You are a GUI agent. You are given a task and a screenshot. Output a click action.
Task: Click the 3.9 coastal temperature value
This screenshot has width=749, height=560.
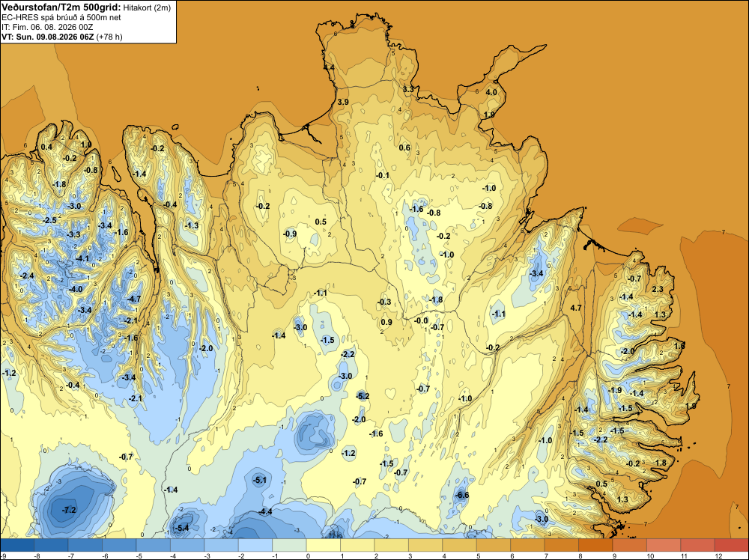343,102
